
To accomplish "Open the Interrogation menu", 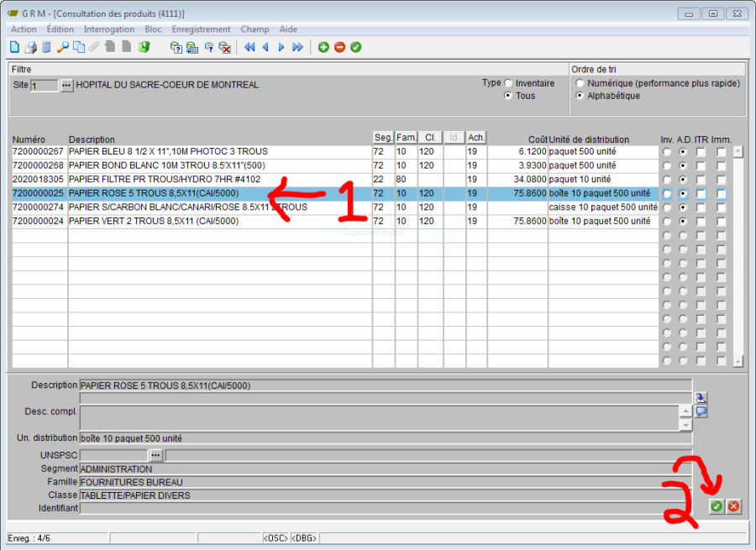I will 108,29.
